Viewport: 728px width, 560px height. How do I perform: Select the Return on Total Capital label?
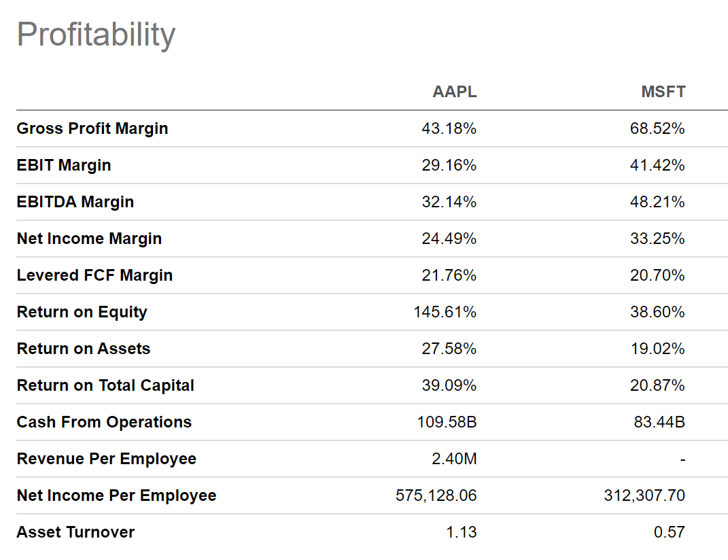[x=105, y=385]
